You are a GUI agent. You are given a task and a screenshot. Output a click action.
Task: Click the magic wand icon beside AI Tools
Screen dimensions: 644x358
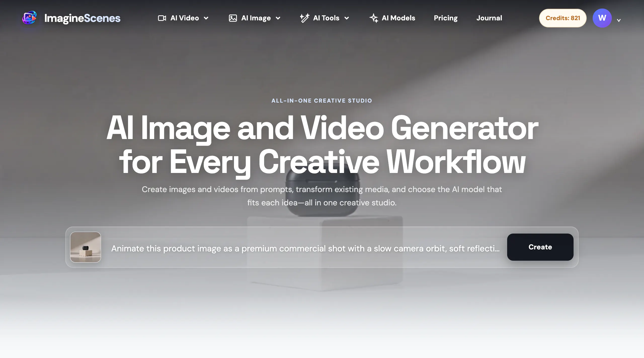305,18
